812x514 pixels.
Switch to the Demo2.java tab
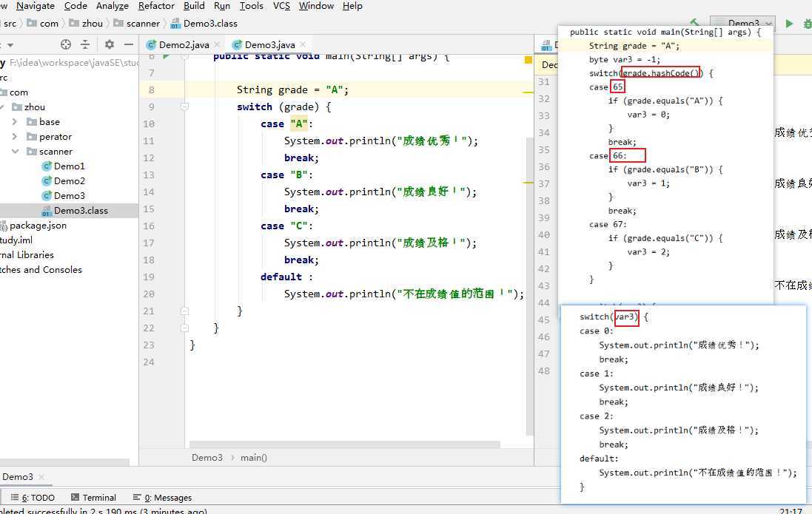184,45
